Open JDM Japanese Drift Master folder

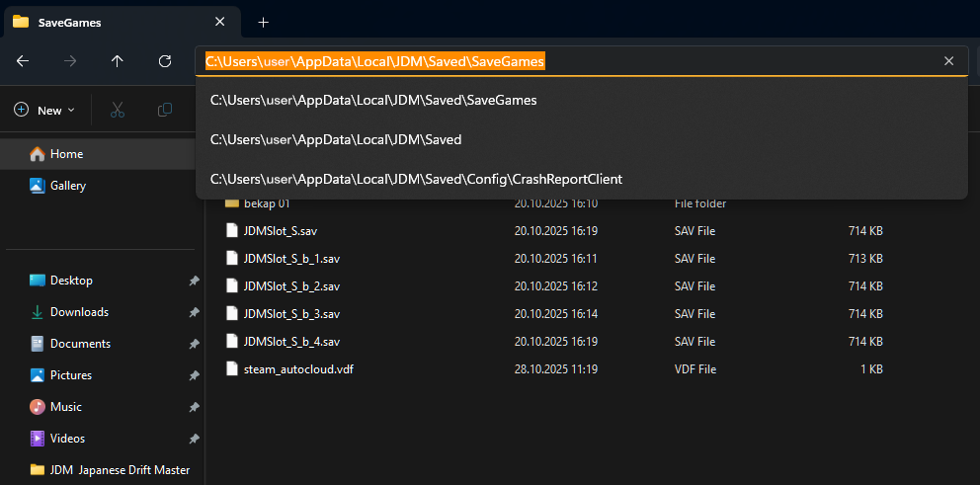tap(119, 470)
